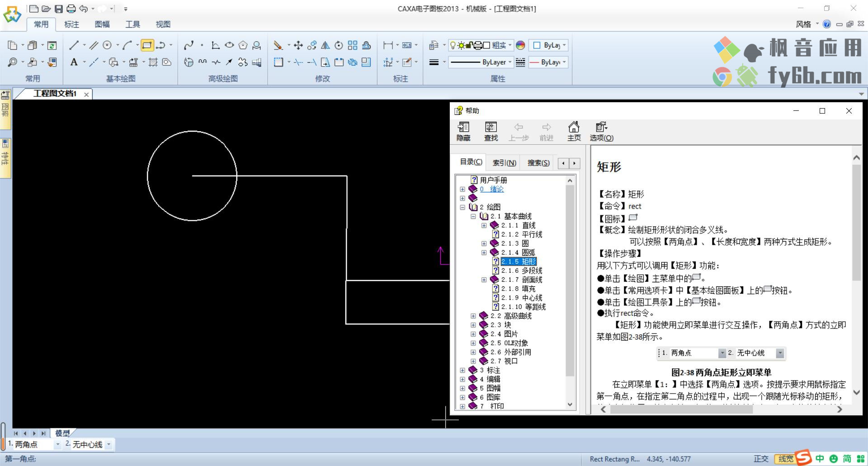Click the Dimension tool in 标注 panel
The width and height of the screenshot is (868, 466).
coord(388,45)
